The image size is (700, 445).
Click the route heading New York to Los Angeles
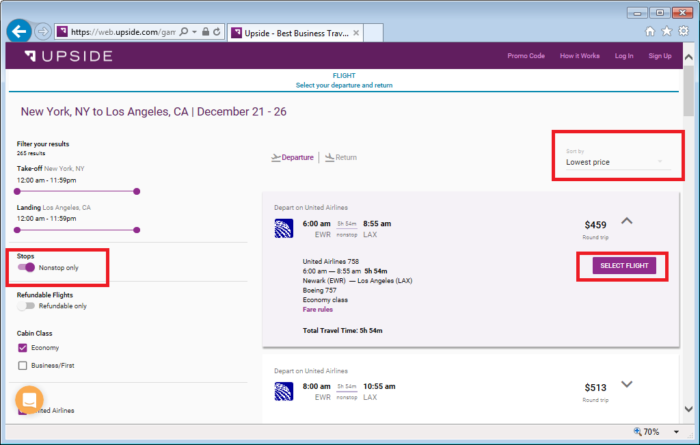click(154, 112)
